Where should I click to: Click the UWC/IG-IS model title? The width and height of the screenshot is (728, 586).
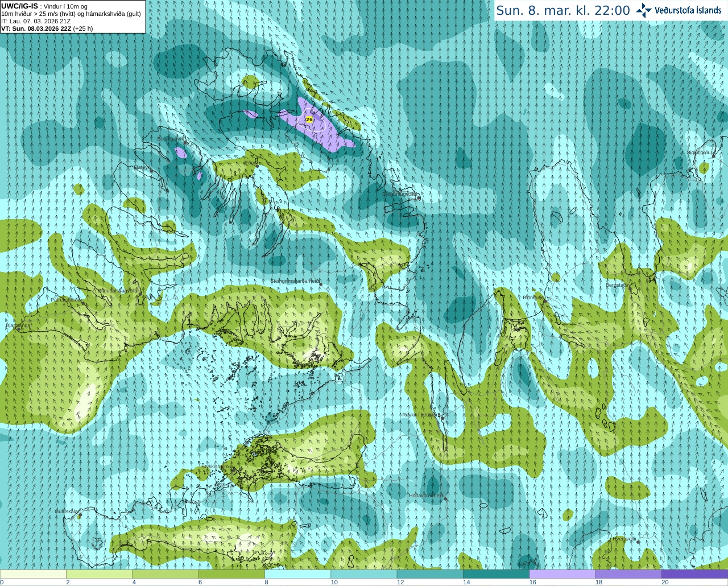pyautogui.click(x=20, y=6)
